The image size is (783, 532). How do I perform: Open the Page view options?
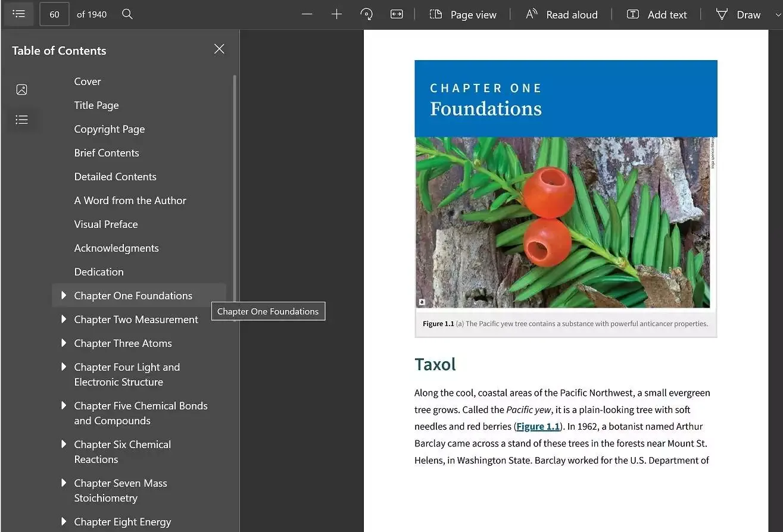click(463, 14)
